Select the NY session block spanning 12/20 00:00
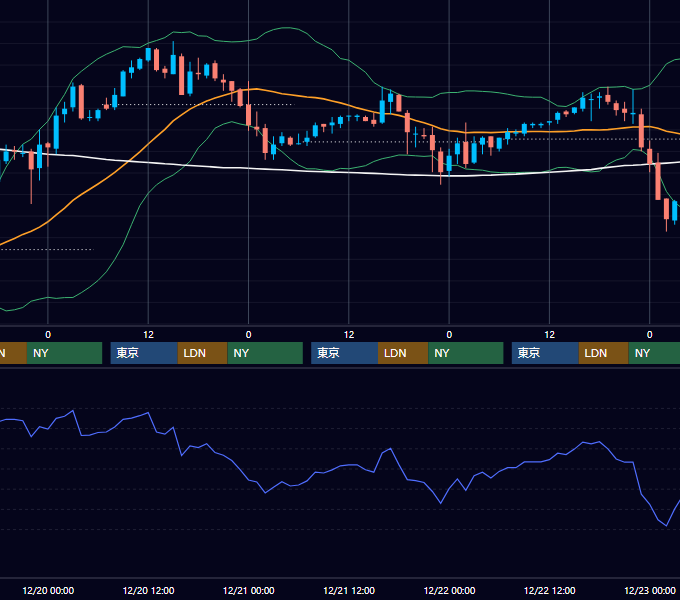The width and height of the screenshot is (680, 600). click(x=64, y=353)
